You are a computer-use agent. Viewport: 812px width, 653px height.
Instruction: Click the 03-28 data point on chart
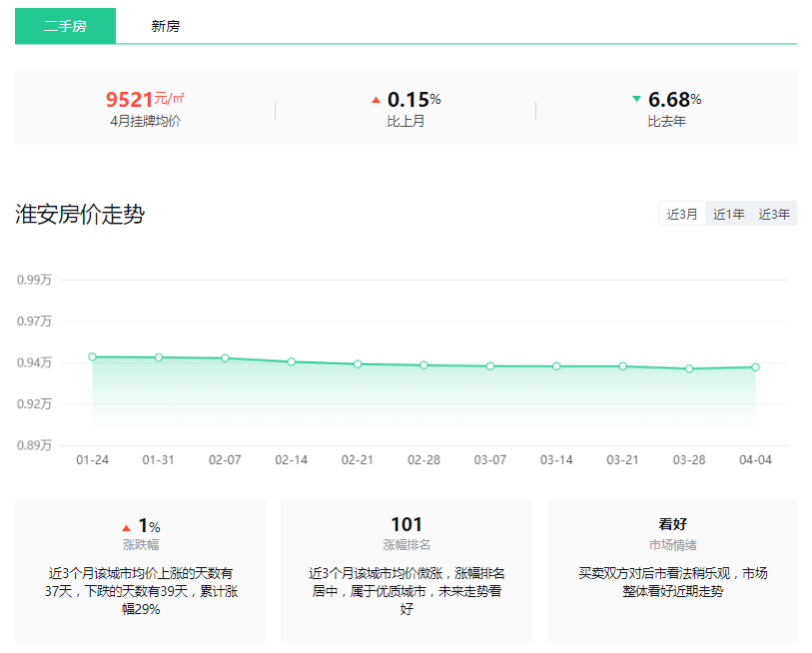click(689, 368)
